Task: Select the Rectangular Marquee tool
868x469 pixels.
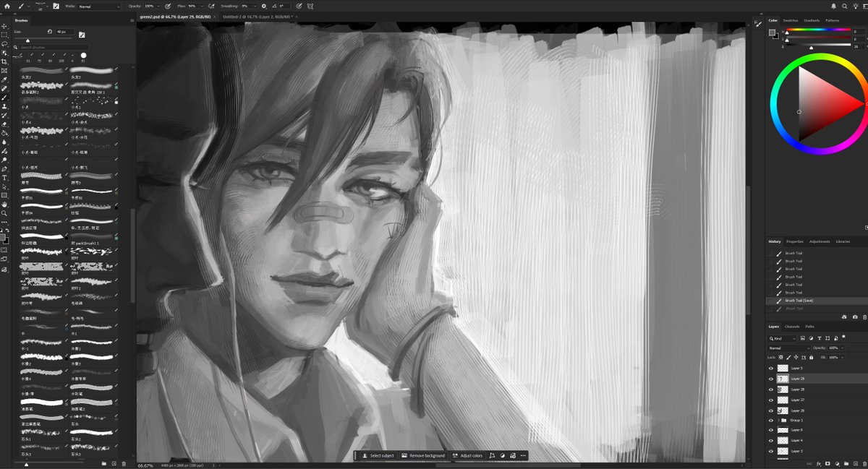Action: click(4, 34)
